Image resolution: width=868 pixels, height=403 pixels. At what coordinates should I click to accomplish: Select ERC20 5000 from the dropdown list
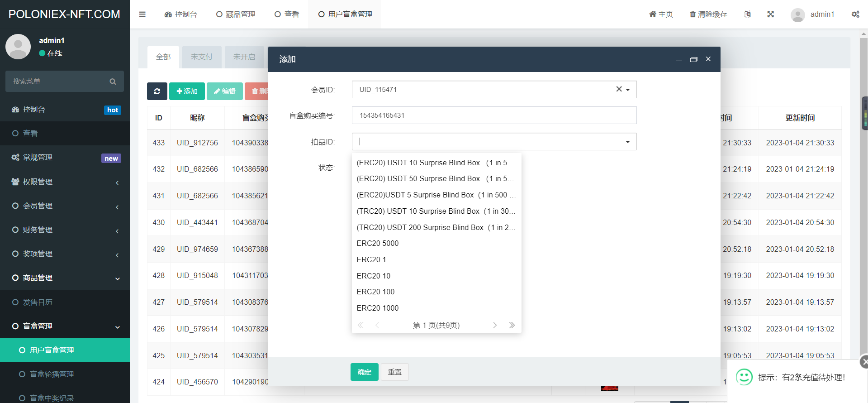377,243
